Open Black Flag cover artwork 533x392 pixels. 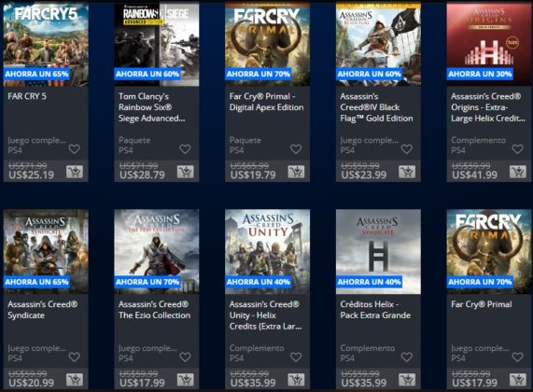point(378,44)
